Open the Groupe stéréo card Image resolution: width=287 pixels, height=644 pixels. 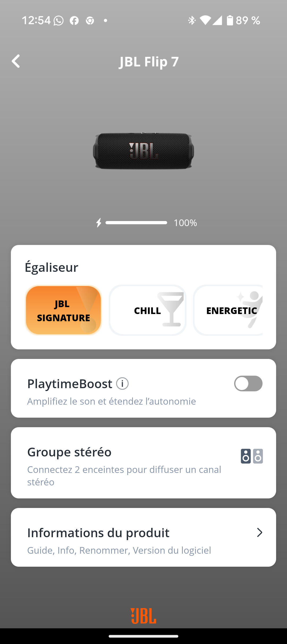click(143, 463)
